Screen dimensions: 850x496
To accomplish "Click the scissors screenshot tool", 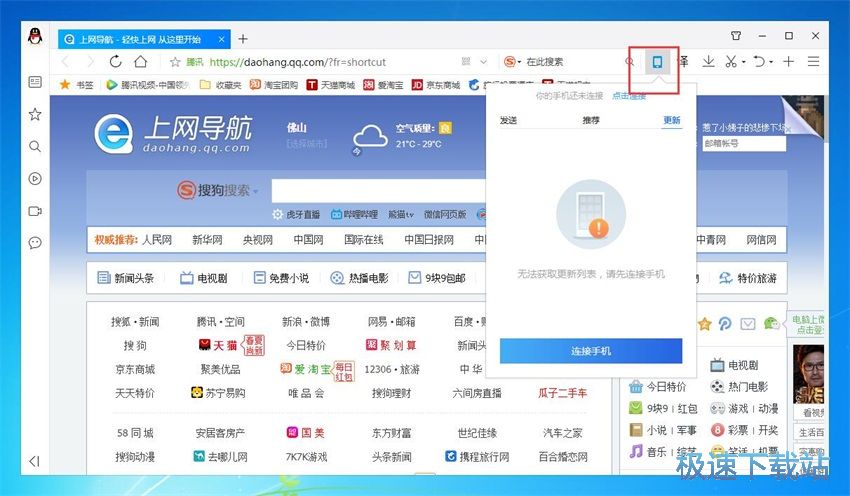I will tap(731, 62).
